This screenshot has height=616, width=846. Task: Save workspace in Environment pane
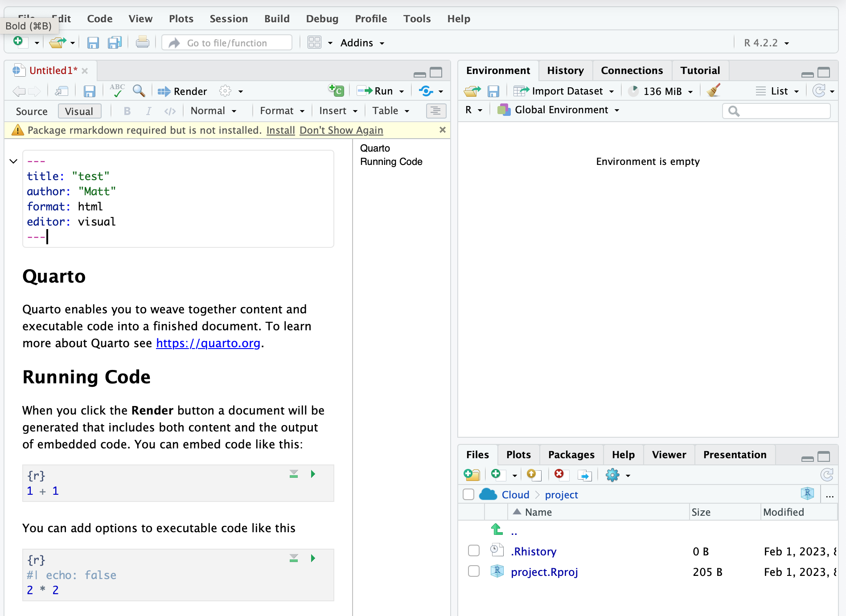click(x=493, y=91)
